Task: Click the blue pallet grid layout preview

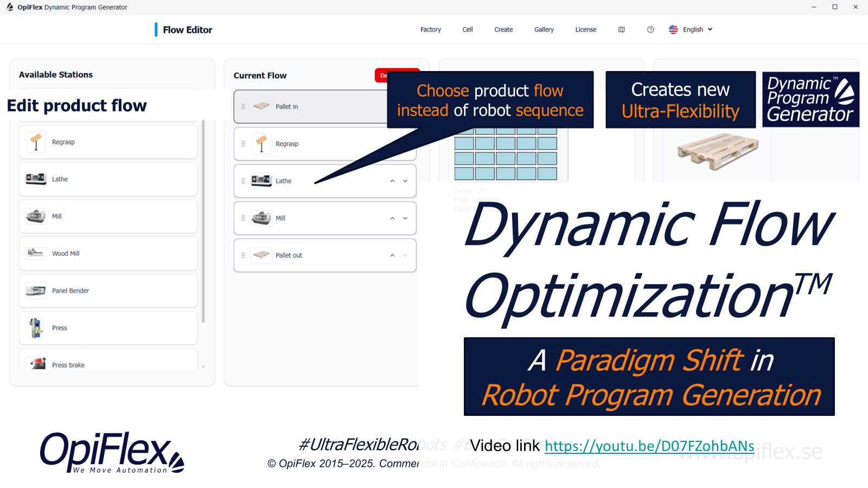Action: tap(506, 154)
